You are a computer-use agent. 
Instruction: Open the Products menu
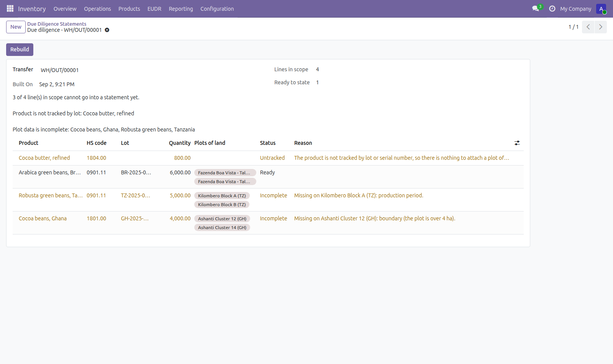tap(129, 9)
